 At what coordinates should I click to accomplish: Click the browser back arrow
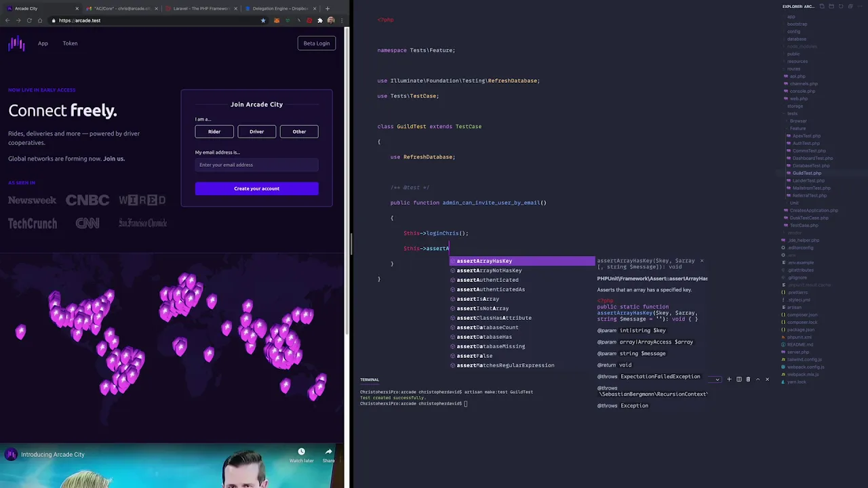coord(7,20)
